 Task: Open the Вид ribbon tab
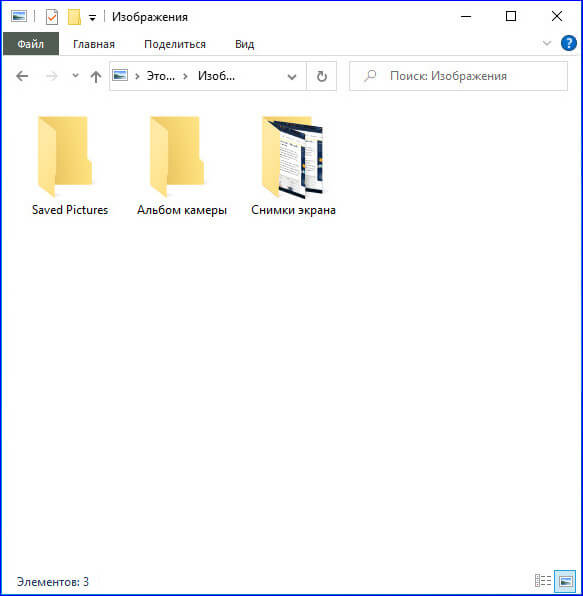pyautogui.click(x=244, y=44)
